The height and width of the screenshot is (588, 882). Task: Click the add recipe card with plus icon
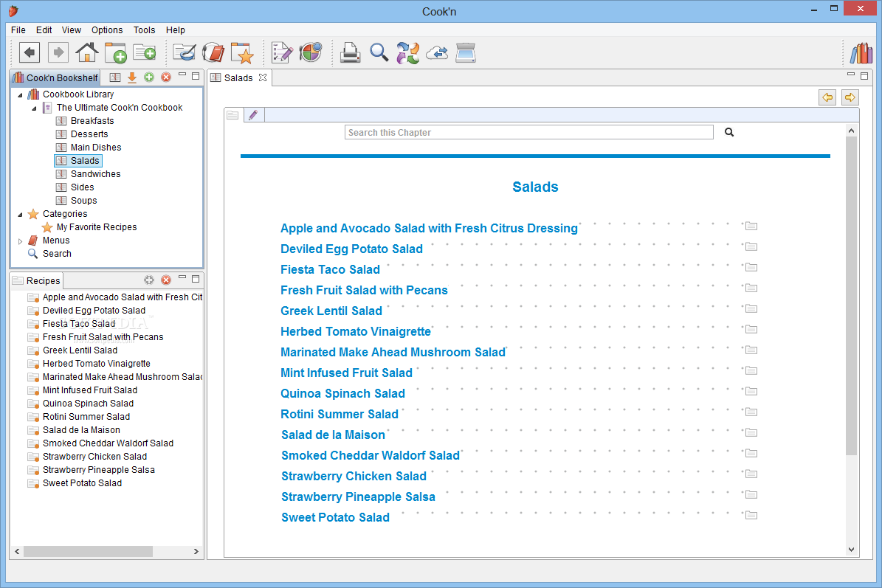click(x=145, y=53)
